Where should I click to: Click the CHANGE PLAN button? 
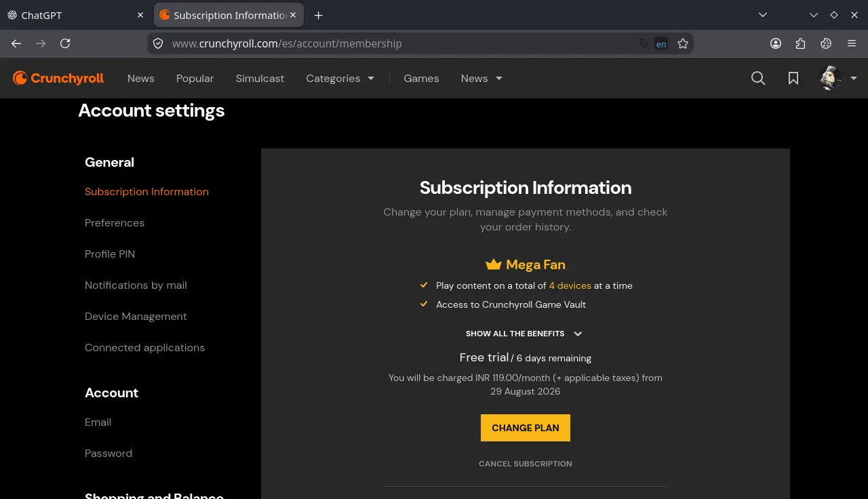point(526,428)
